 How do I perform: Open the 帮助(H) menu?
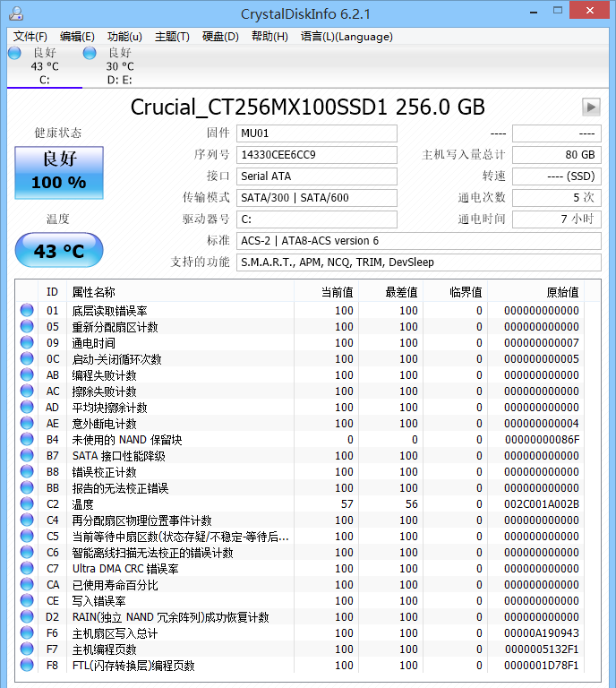pos(269,37)
